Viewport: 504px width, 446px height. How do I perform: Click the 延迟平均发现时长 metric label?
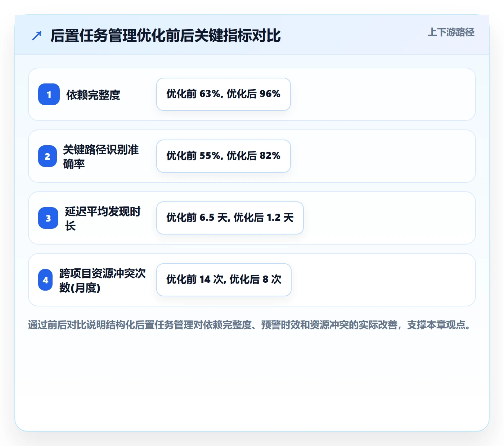pos(103,218)
